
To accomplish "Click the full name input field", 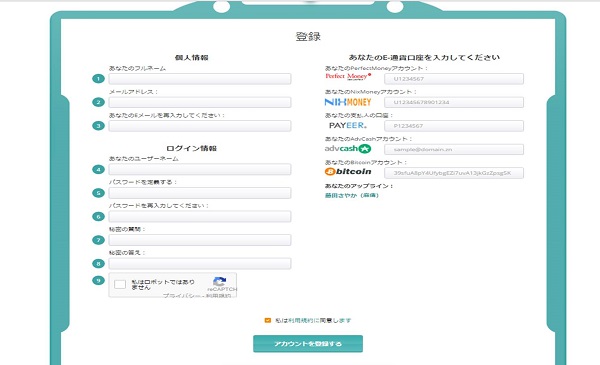I will tap(200, 79).
